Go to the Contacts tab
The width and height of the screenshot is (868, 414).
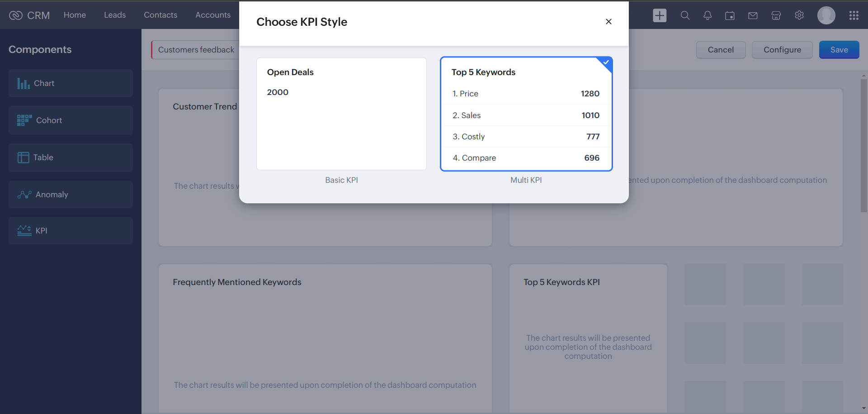click(x=160, y=15)
